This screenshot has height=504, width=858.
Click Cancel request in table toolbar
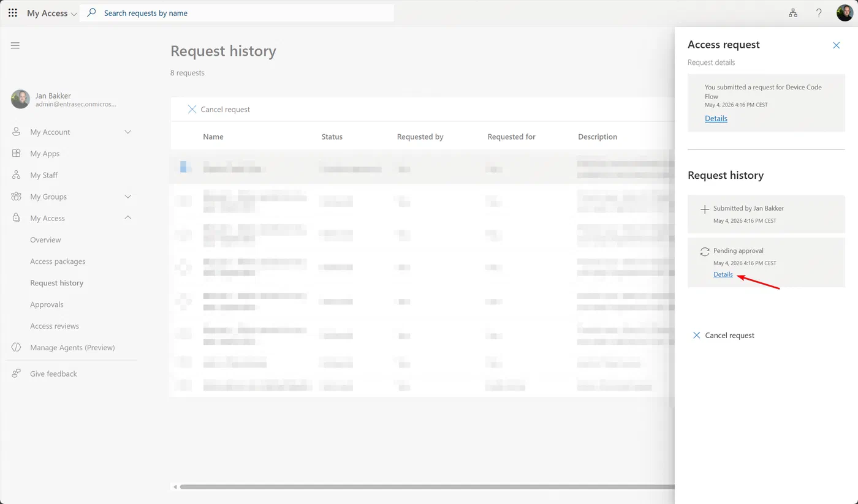point(219,109)
